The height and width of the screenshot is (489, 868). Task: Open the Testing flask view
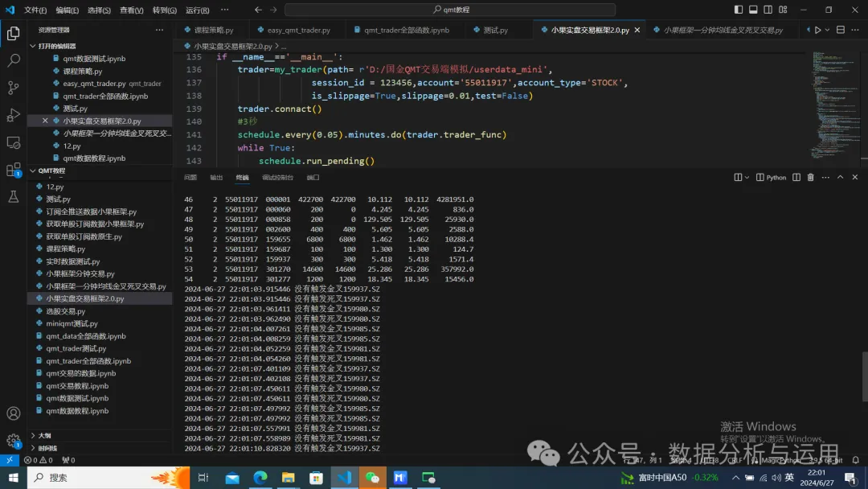click(14, 196)
